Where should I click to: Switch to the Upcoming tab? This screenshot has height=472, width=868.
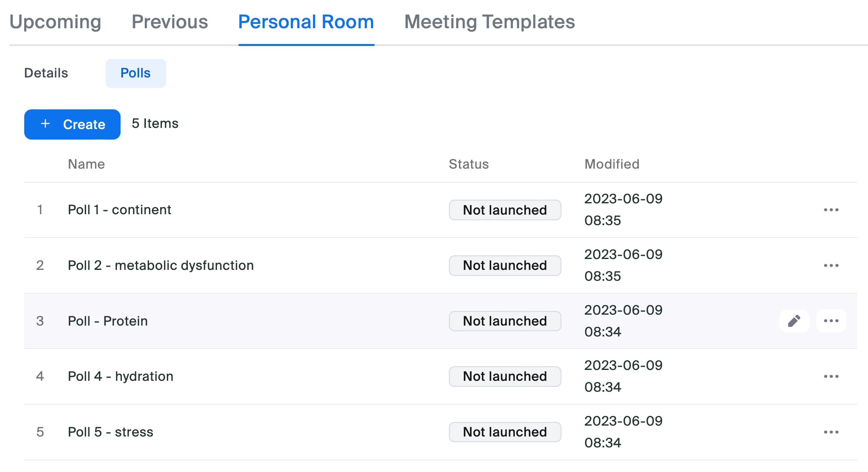[x=55, y=22]
